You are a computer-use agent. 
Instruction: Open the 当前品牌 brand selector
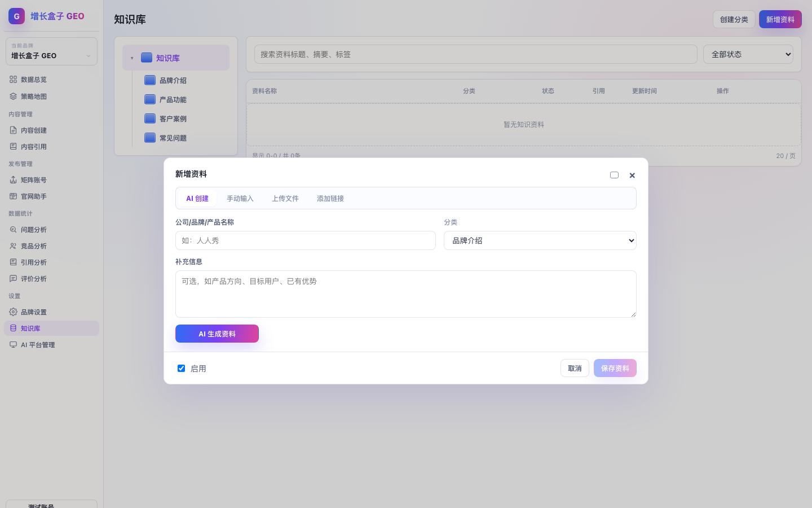[51, 51]
